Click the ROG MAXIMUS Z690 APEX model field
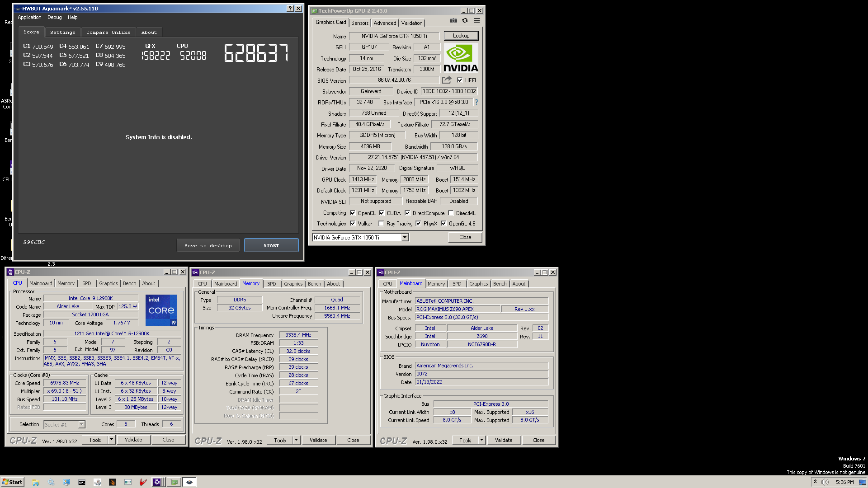This screenshot has height=488, width=868. click(x=458, y=309)
